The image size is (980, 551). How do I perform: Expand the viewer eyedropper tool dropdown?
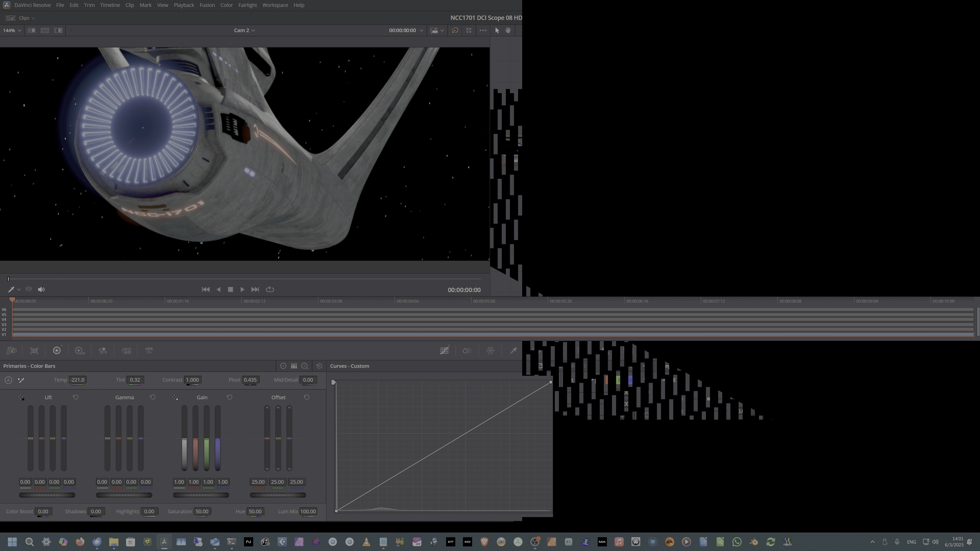[19, 290]
